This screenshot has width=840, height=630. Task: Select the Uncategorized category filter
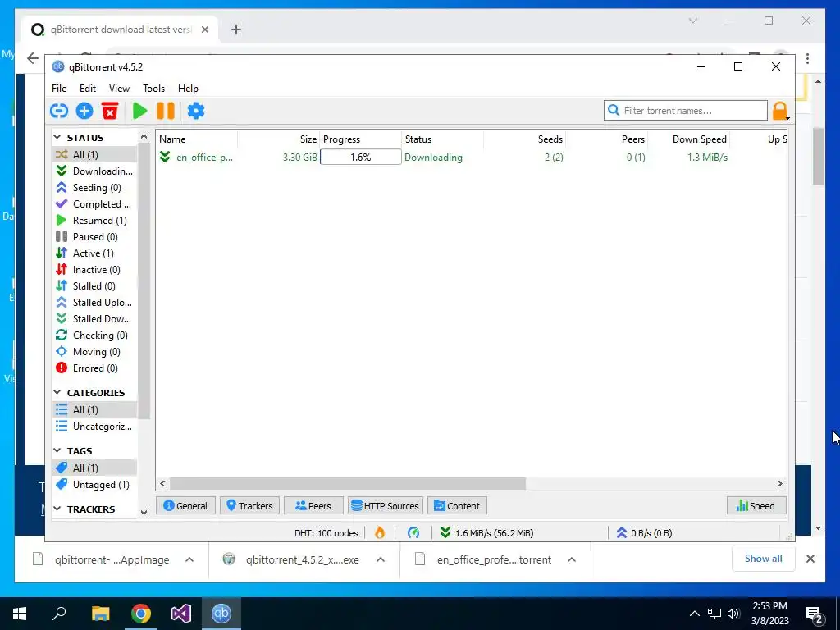95,427
